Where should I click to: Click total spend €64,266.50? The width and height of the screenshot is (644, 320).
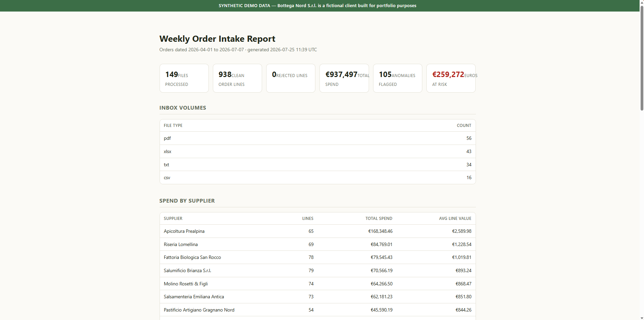tap(382, 284)
